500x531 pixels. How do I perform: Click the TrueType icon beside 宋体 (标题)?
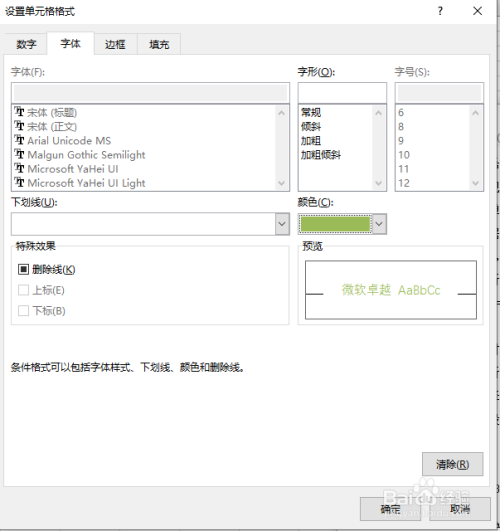pos(19,111)
